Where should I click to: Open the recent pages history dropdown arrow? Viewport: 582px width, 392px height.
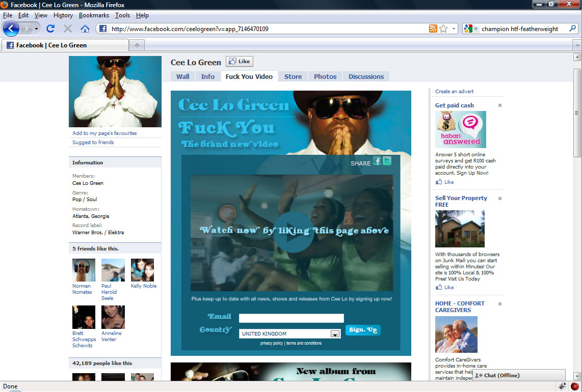pyautogui.click(x=36, y=29)
